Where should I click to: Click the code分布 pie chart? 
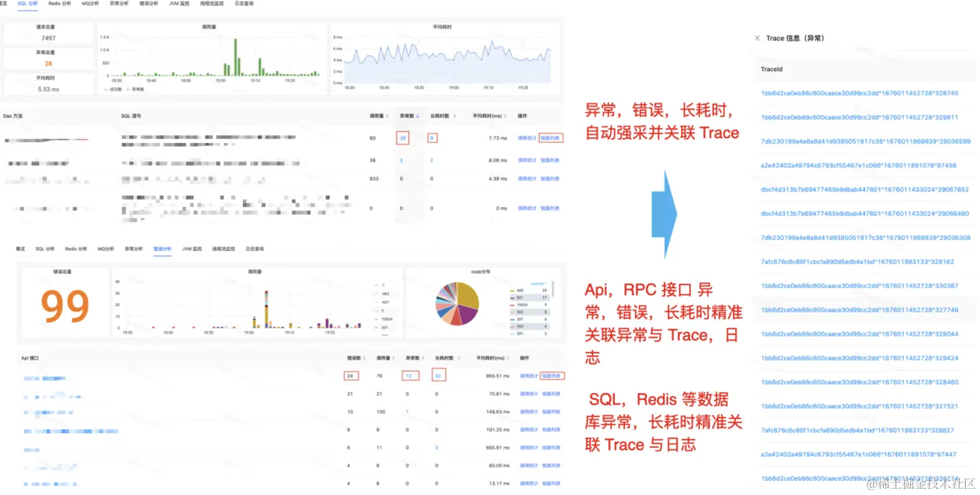(457, 303)
